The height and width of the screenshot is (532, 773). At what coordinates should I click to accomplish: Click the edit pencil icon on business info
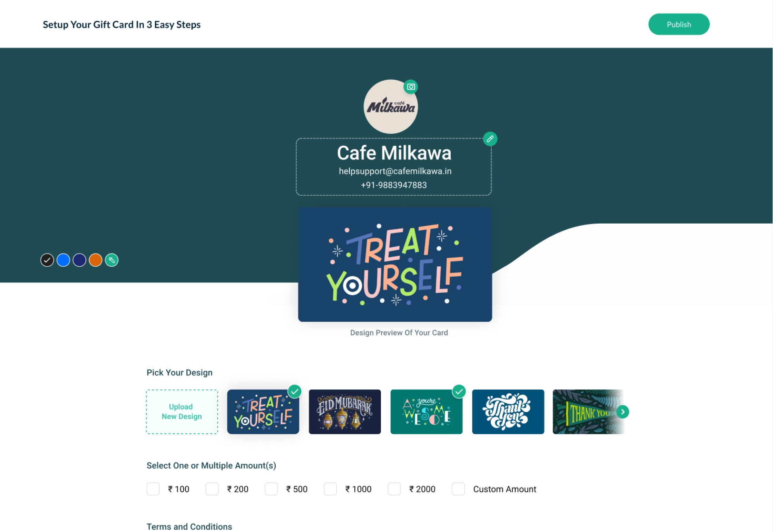click(x=490, y=139)
